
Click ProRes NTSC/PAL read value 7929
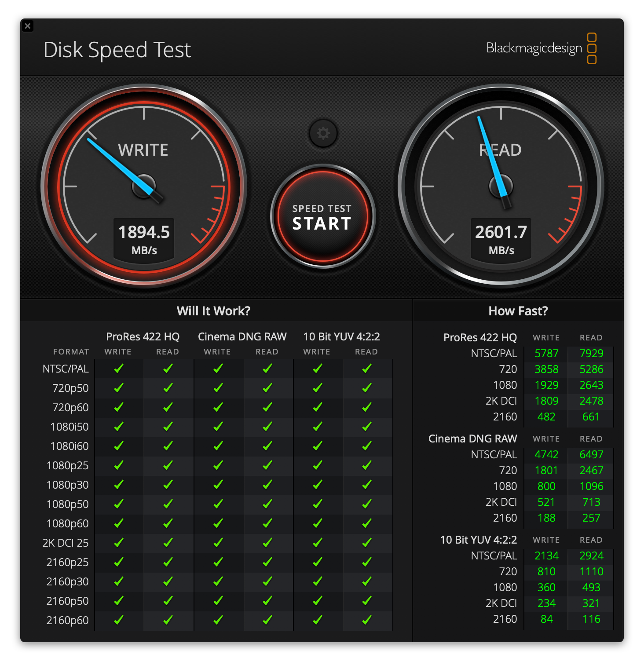(x=591, y=353)
